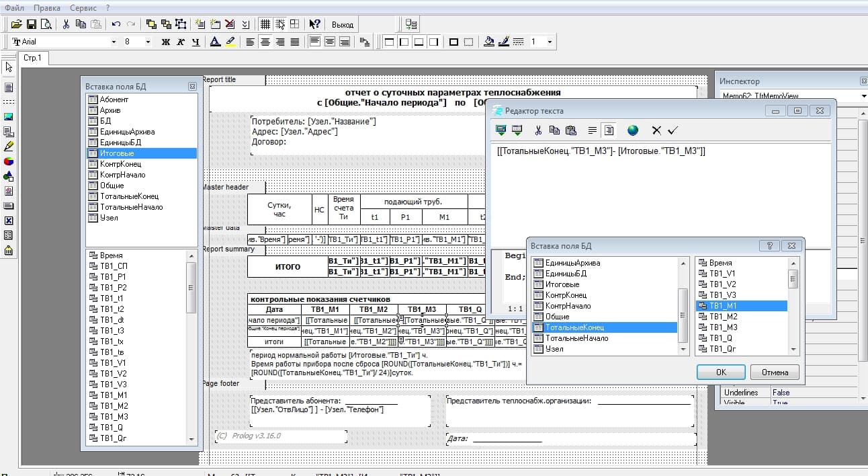Click the globe icon in text editor
Viewport: 868px width, 476px height.
point(633,130)
